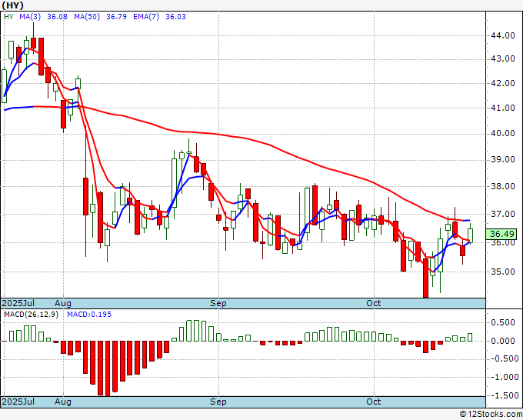
Task: Click the 35.00 price axis label
Action: pos(503,272)
